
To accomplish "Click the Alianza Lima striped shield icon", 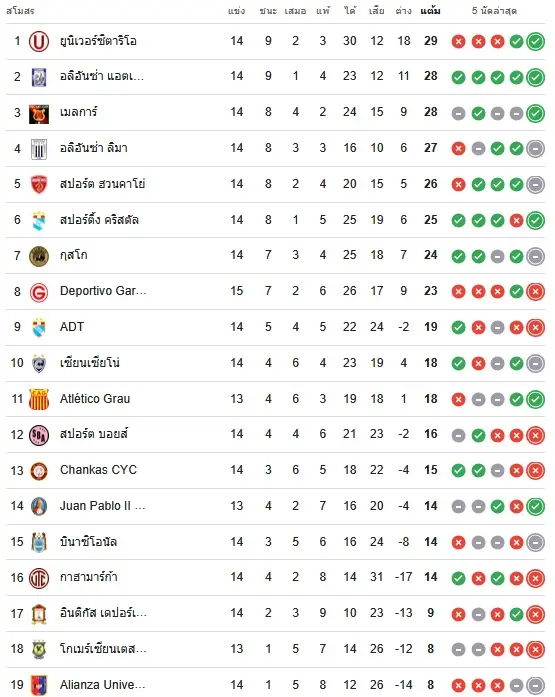I will [39, 149].
